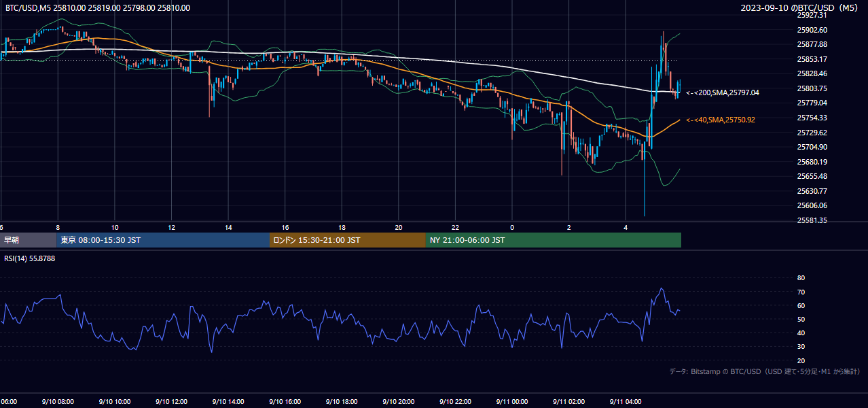Click the 9/11 00:00 time label
Viewport: 868px width, 408px height.
tap(512, 402)
